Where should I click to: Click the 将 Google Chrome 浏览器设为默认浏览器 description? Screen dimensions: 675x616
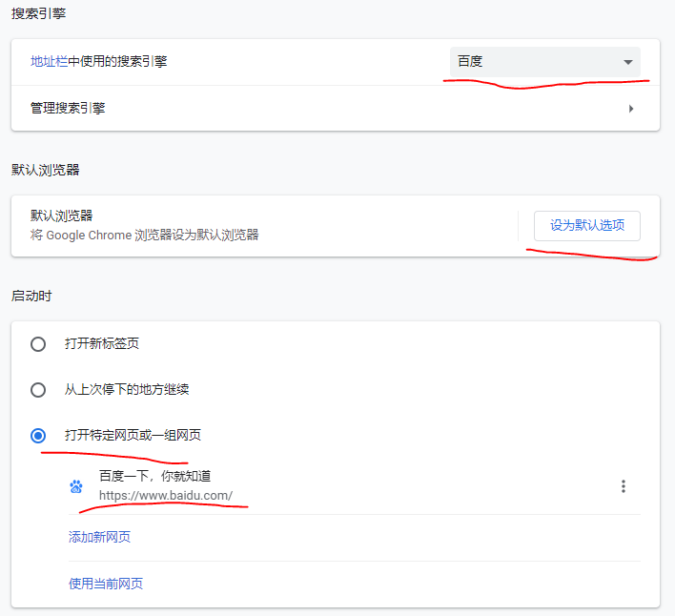144,235
